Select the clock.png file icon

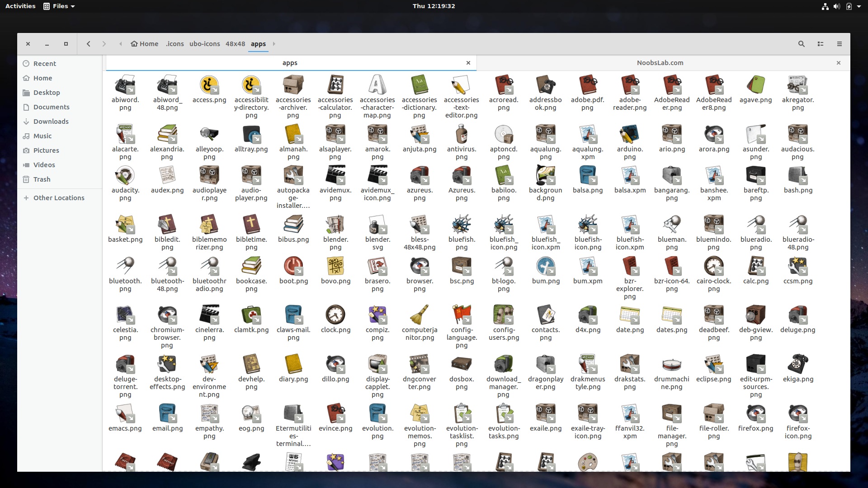[335, 315]
